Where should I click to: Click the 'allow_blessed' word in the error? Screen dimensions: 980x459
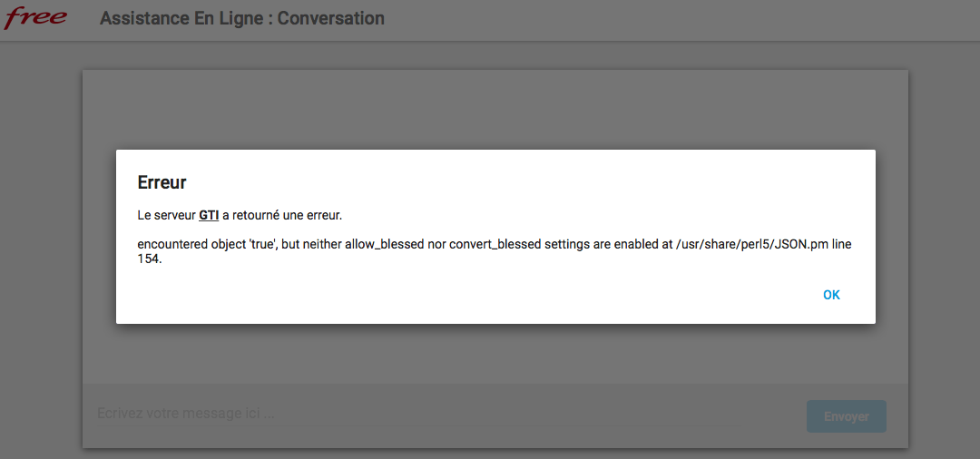tap(386, 244)
